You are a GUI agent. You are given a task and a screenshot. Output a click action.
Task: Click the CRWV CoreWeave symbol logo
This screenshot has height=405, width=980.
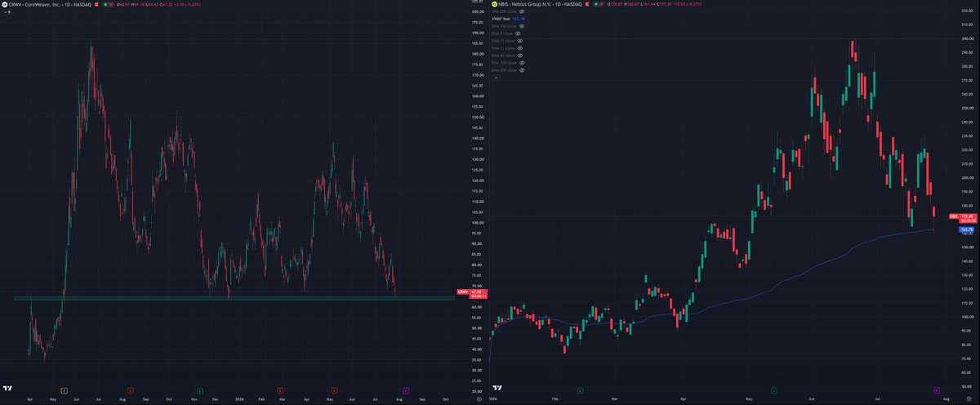pos(3,4)
